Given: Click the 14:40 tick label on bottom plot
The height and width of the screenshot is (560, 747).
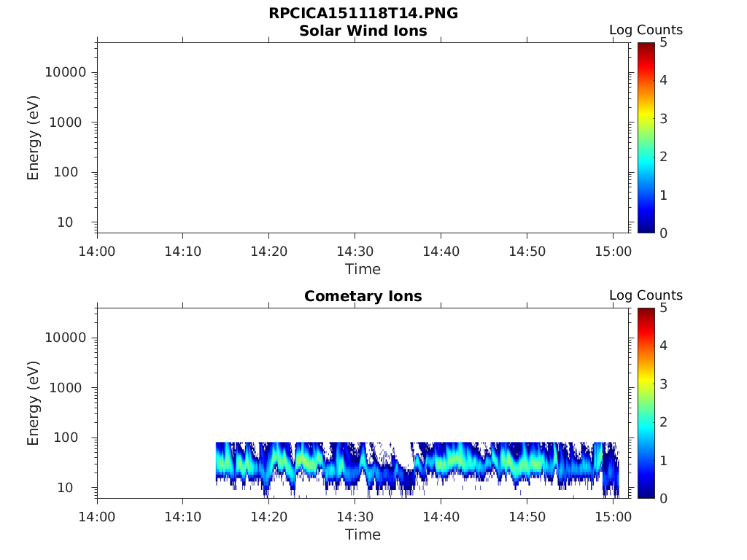Looking at the screenshot, I should (x=441, y=517).
